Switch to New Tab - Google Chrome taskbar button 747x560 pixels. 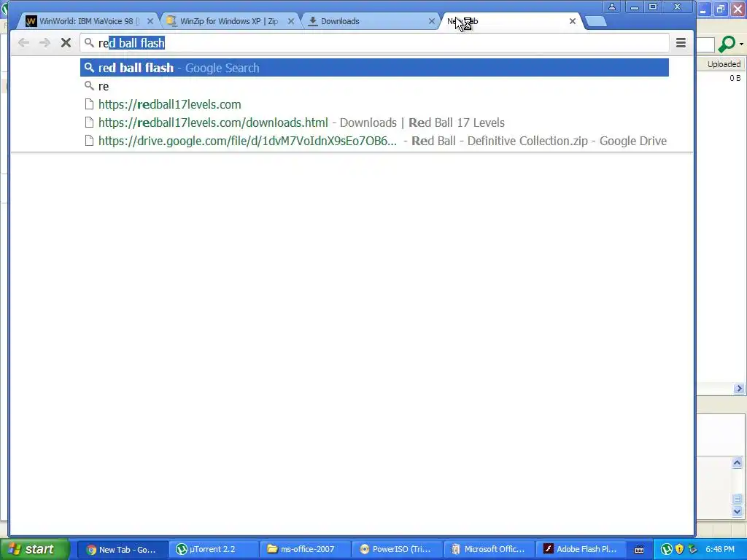tap(122, 549)
